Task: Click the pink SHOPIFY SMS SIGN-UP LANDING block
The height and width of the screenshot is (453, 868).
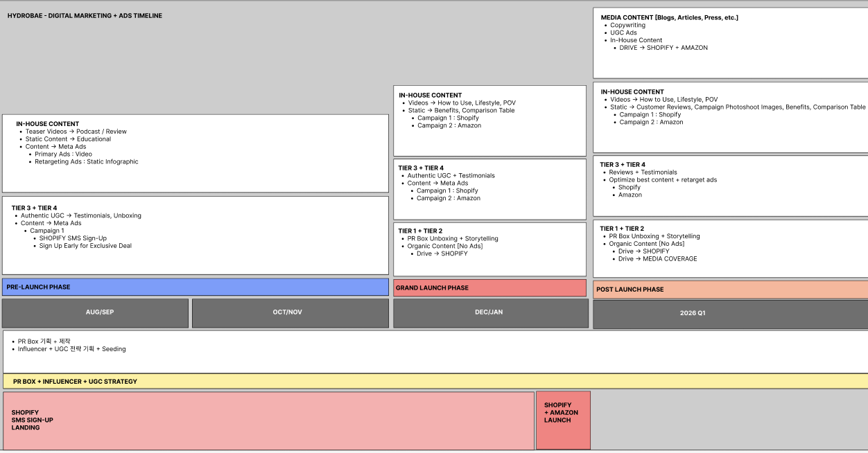Action: (x=268, y=420)
